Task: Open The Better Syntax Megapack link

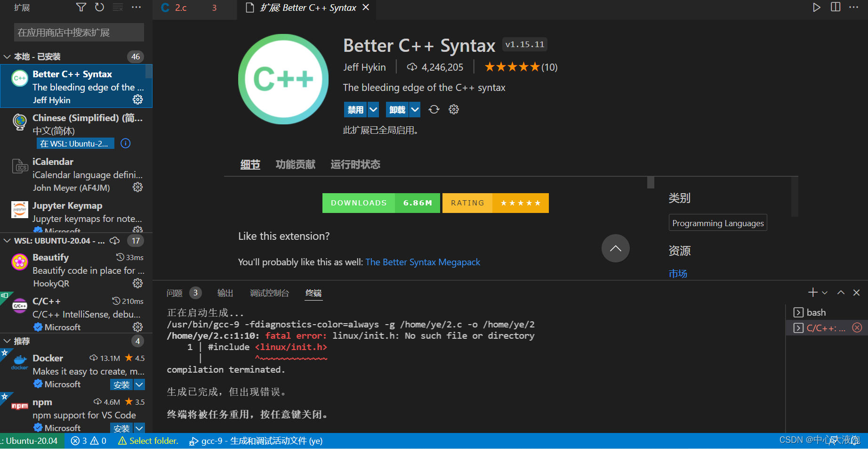Action: pos(423,262)
